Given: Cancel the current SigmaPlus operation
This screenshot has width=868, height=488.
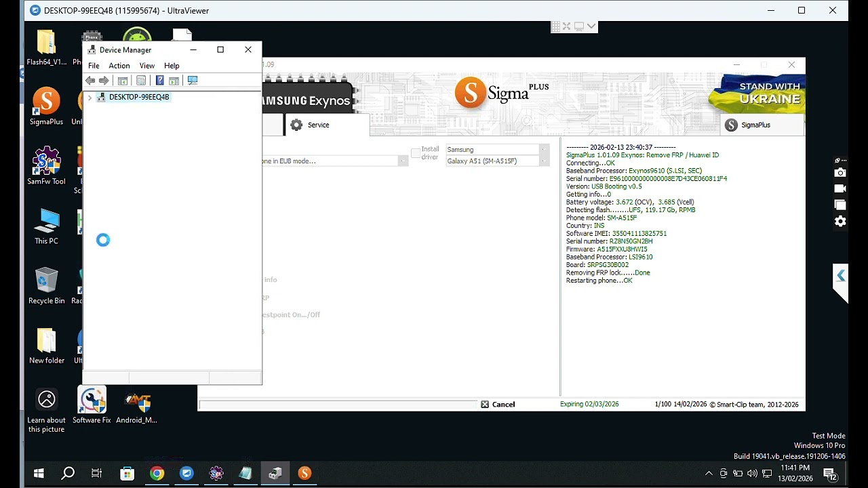Looking at the screenshot, I should tap(498, 405).
